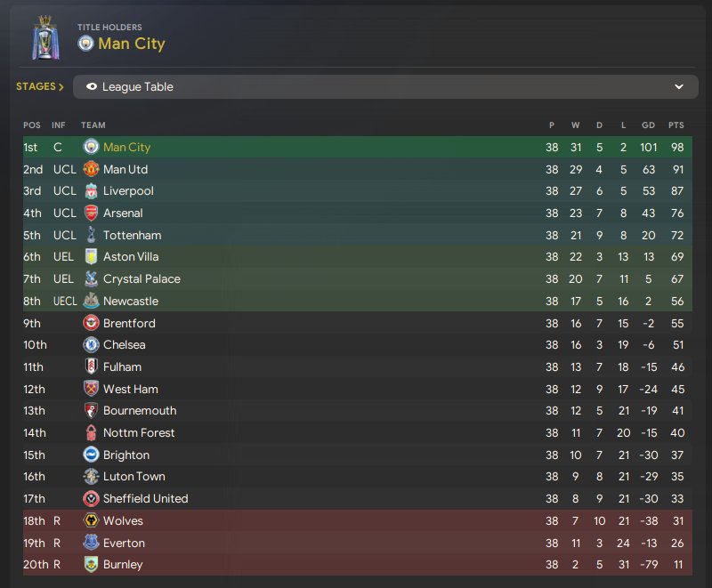Click the Arsenal club crest
The width and height of the screenshot is (712, 588).
click(x=92, y=213)
